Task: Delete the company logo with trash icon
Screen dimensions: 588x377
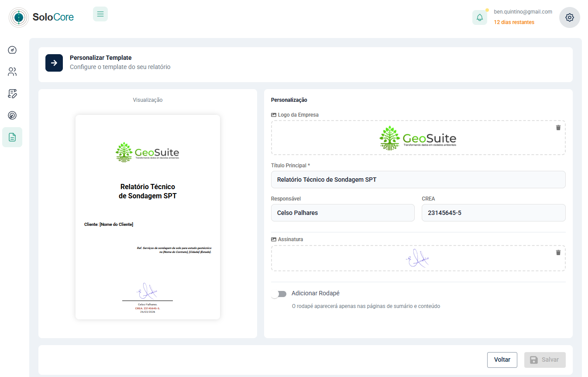Action: point(558,128)
